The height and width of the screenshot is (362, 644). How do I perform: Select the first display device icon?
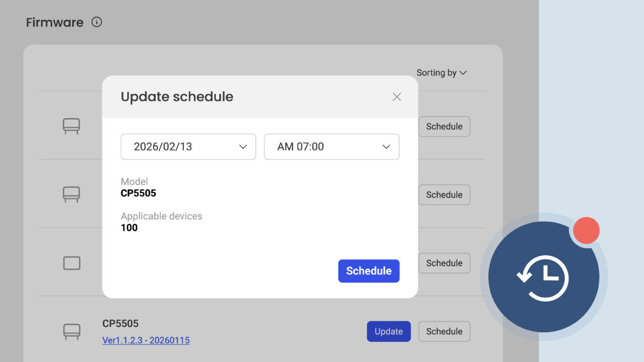tap(71, 126)
